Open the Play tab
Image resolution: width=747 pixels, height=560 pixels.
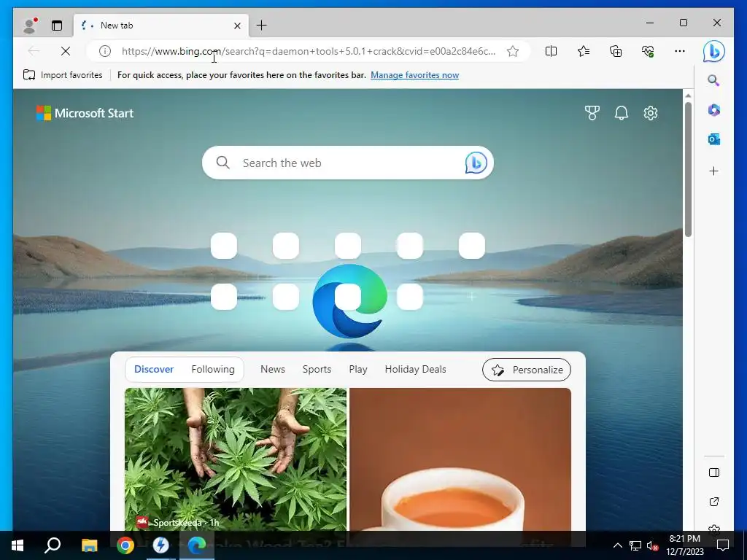click(357, 369)
